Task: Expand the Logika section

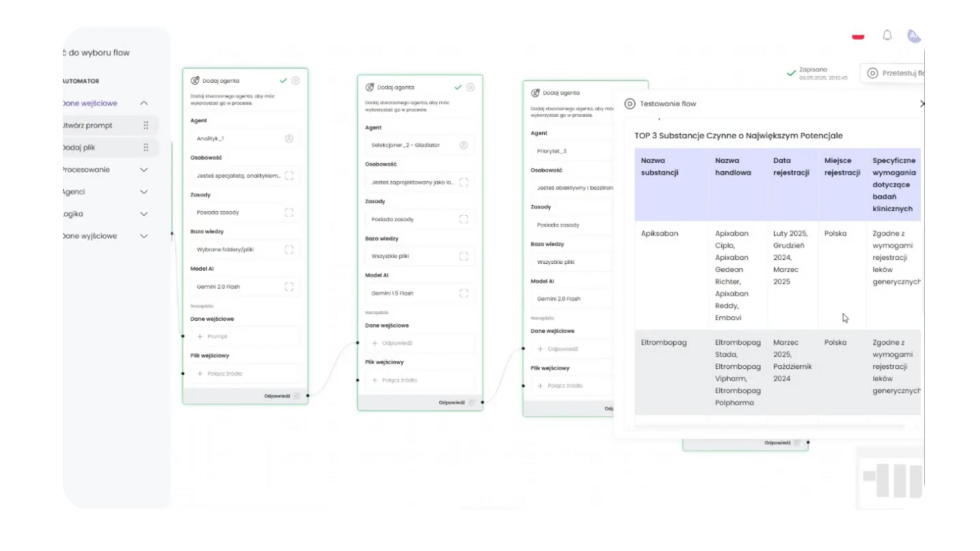Action: (x=144, y=214)
